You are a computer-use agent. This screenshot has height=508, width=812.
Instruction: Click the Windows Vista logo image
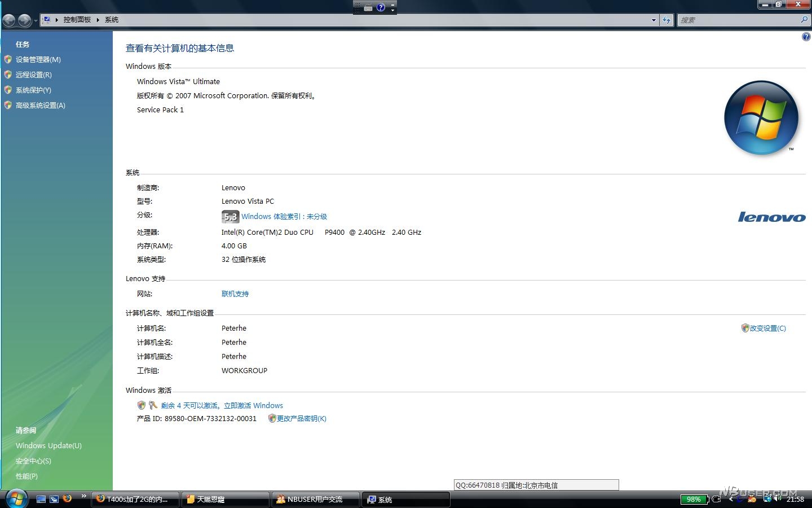(x=761, y=118)
